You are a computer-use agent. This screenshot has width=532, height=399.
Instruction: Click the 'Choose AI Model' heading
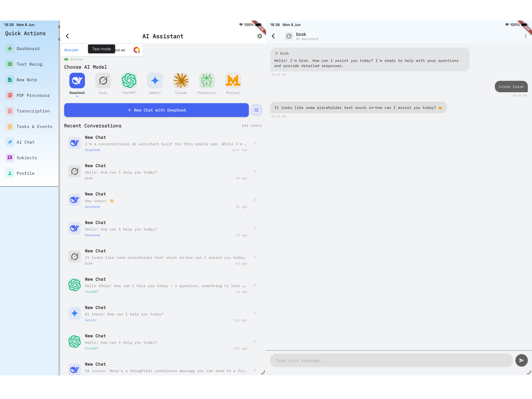(86, 67)
